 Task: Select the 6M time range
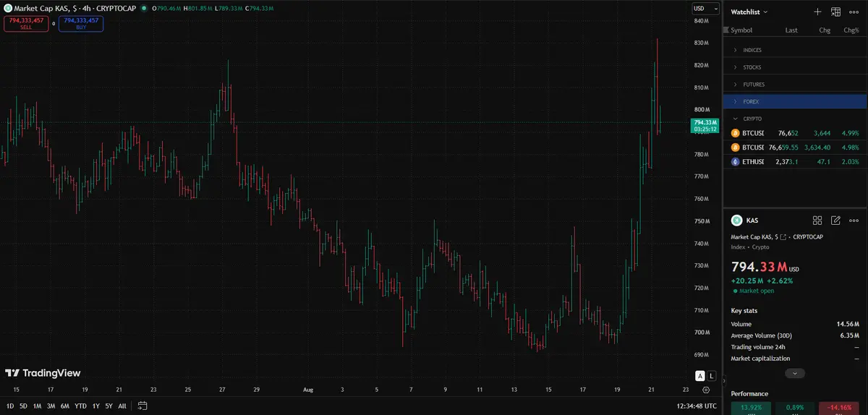[x=64, y=406]
